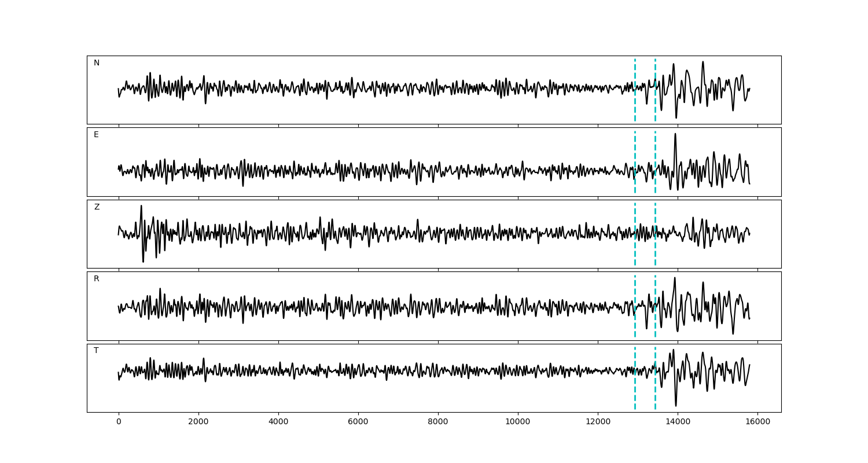Screen dimensions: 868x463
Task: Click the R channel label
Action: pos(97,279)
